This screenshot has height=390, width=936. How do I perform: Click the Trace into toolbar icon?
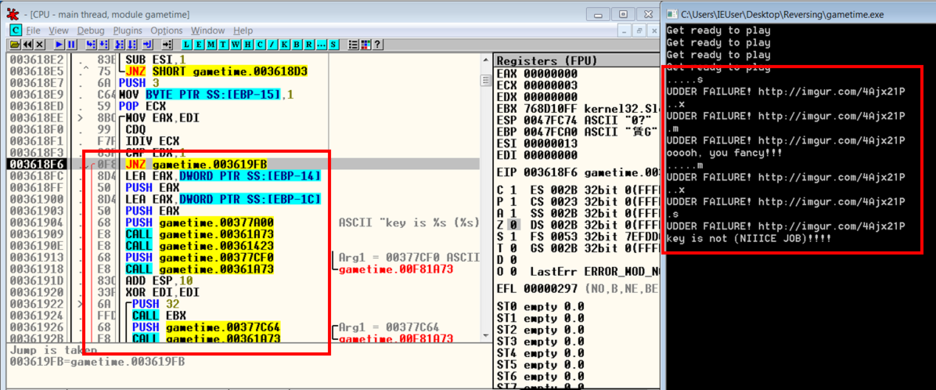pos(119,44)
